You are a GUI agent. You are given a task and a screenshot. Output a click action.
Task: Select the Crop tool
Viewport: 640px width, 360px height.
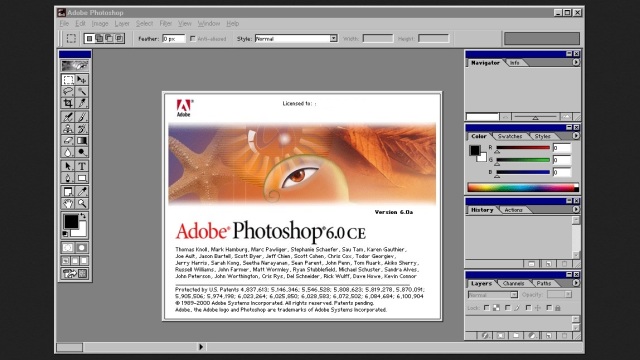pyautogui.click(x=68, y=103)
